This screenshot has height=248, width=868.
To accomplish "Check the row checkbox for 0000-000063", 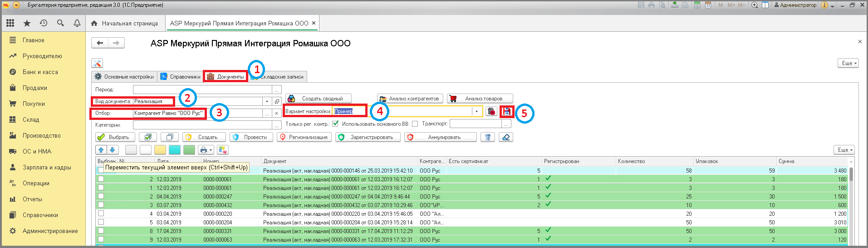I will coord(101,239).
